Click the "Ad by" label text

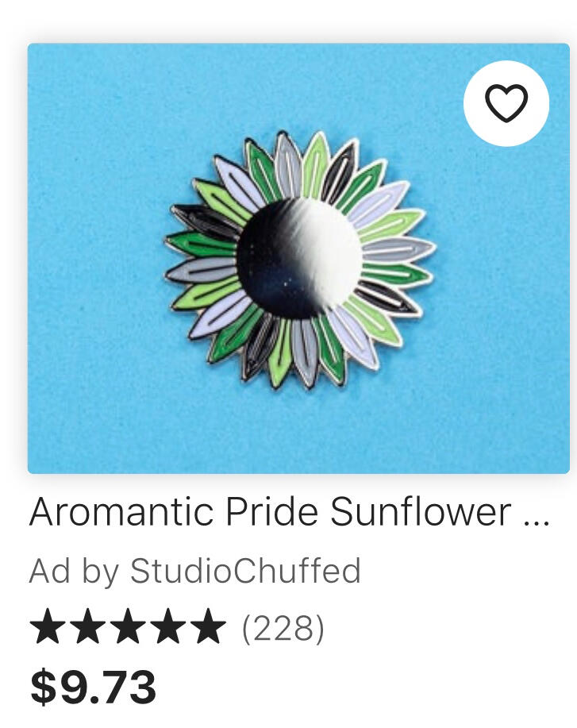pyautogui.click(x=75, y=571)
